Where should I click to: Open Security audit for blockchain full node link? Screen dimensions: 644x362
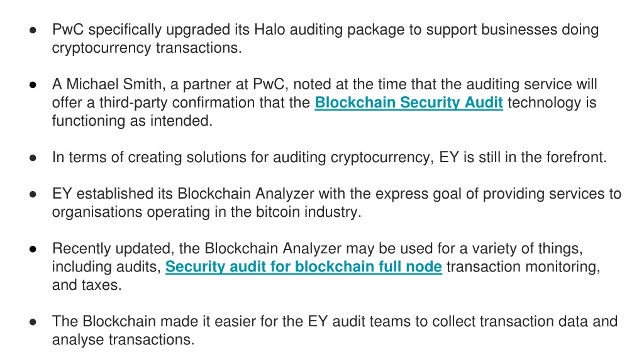tap(304, 266)
